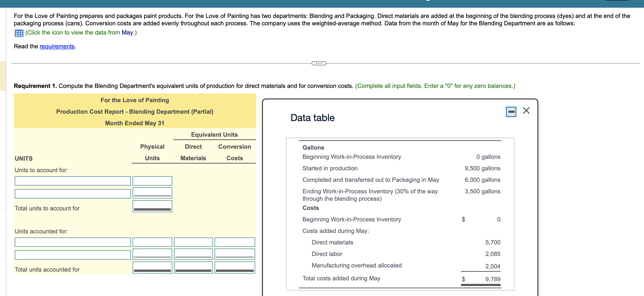Expand the ellipsis divider handle
Image resolution: width=644 pixels, height=296 pixels.
pyautogui.click(x=318, y=63)
